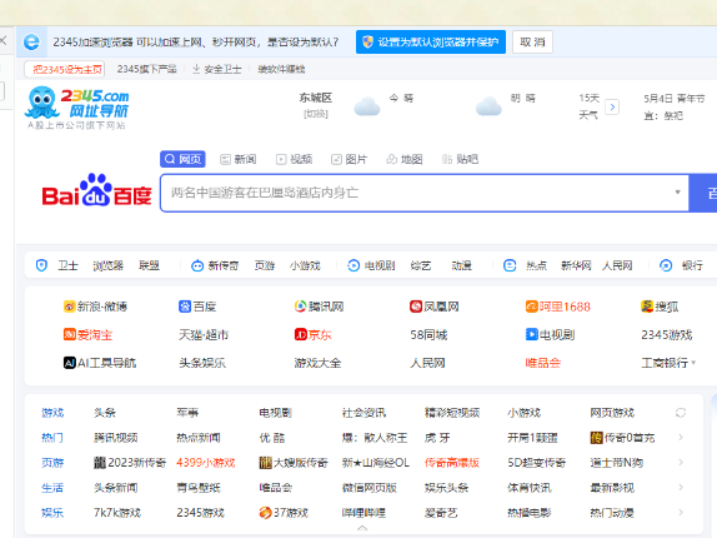Image resolution: width=717 pixels, height=538 pixels.
Task: Download 安全卫士 link
Action: 217,69
